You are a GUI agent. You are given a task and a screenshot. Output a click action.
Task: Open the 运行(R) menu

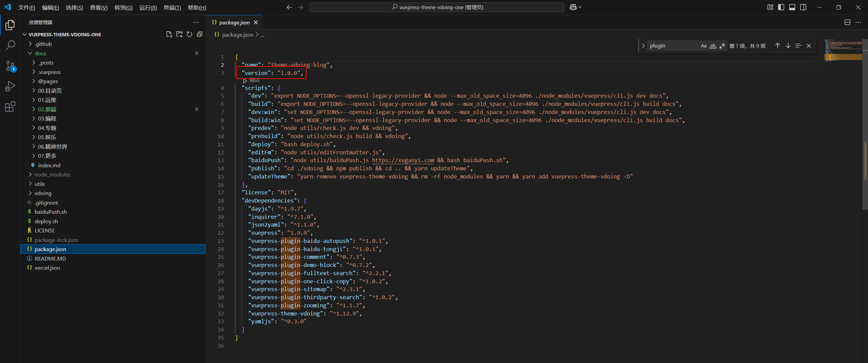[148, 7]
